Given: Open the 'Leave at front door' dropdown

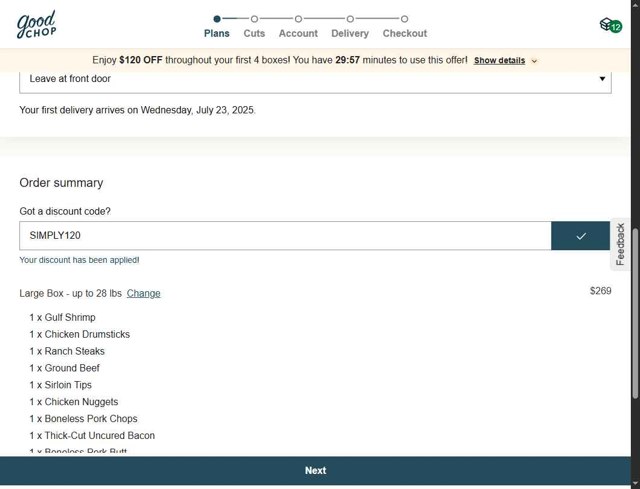Looking at the screenshot, I should (x=315, y=79).
